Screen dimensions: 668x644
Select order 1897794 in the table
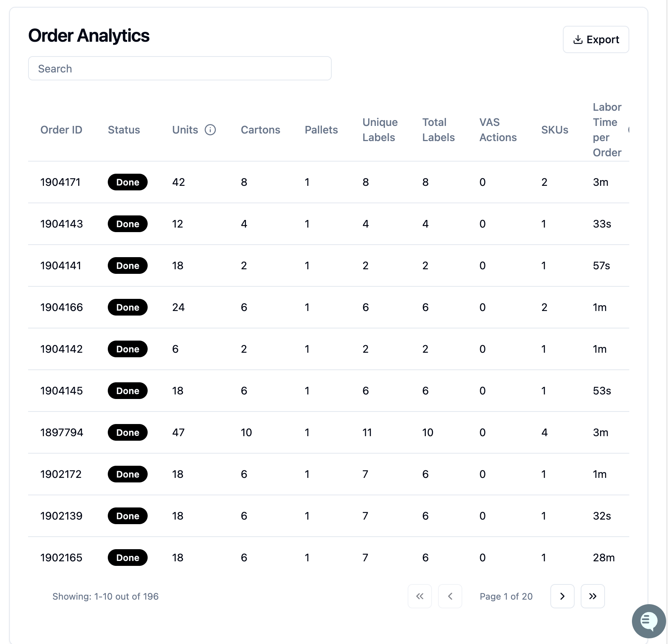(x=329, y=432)
